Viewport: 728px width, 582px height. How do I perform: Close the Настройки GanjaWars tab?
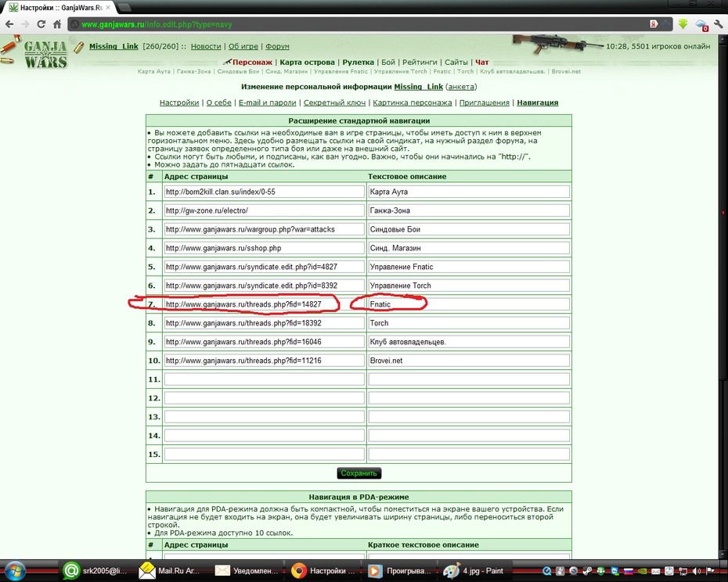coord(108,7)
